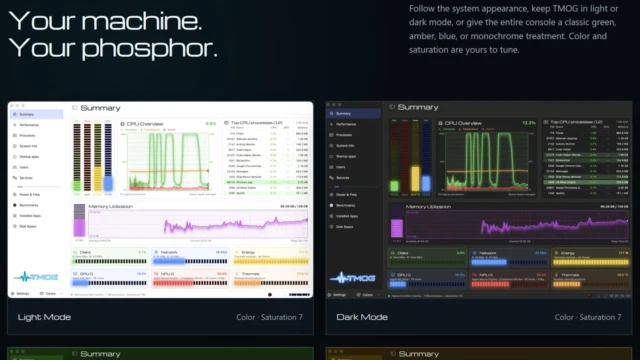The width and height of the screenshot is (640, 360).
Task: Click NPU 0 usage bar in Light Mode
Action: click(x=190, y=282)
